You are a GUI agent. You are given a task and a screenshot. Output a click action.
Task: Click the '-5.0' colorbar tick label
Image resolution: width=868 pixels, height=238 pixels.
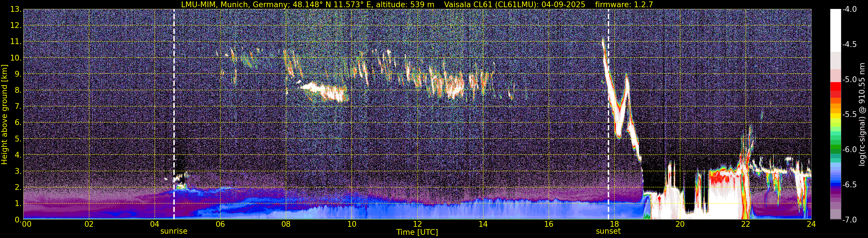849,80
